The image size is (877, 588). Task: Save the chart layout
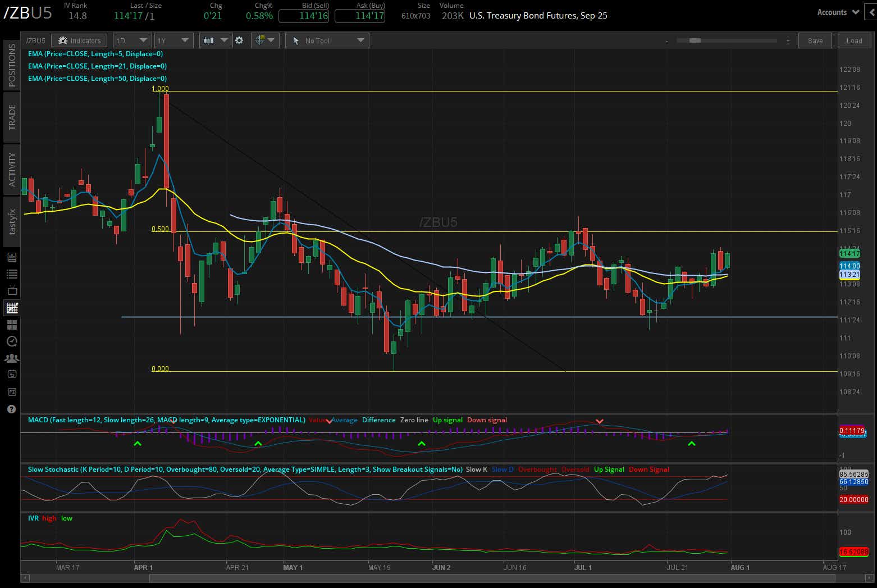tap(815, 40)
